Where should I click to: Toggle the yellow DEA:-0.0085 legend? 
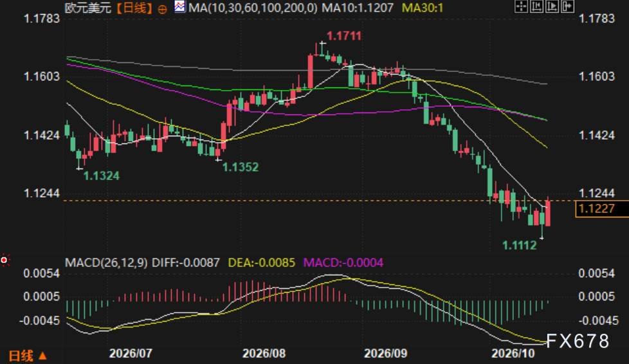pyautogui.click(x=262, y=263)
